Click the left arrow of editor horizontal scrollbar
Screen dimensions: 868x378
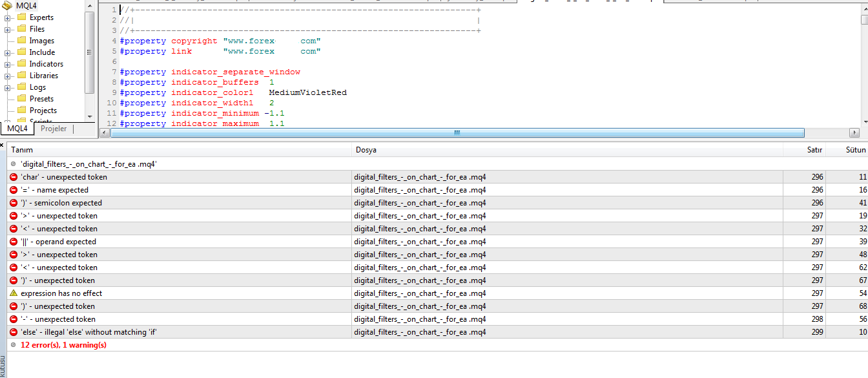[x=104, y=132]
